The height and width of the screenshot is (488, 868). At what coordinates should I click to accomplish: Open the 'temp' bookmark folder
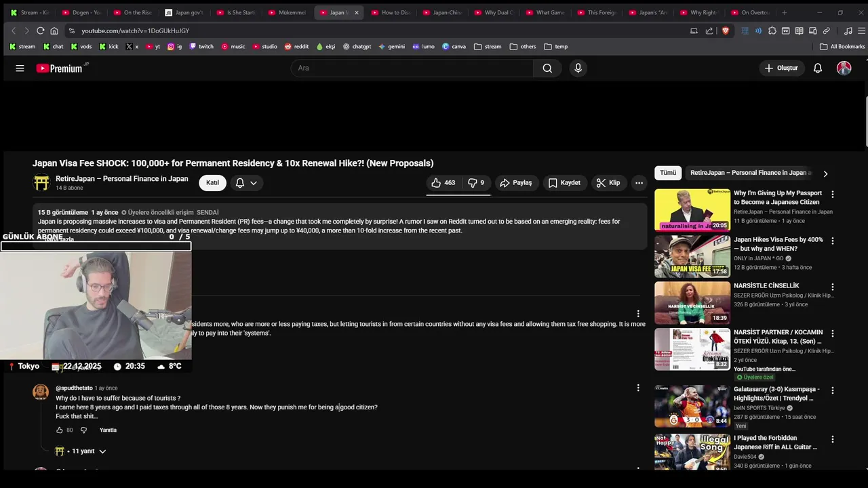(x=555, y=47)
